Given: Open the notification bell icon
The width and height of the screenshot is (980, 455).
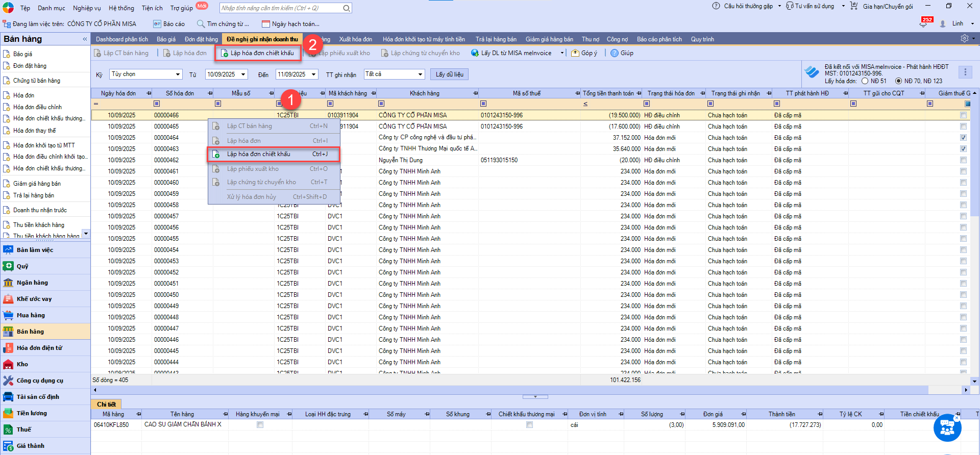Looking at the screenshot, I should (x=923, y=24).
